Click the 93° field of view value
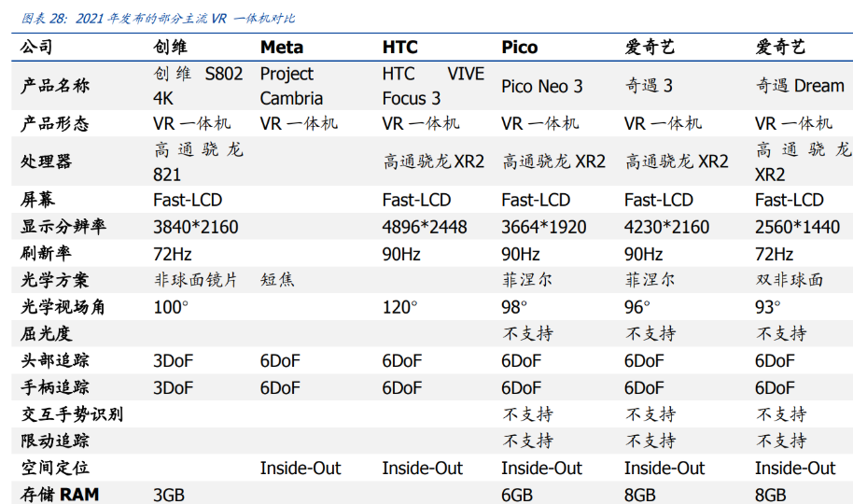 pyautogui.click(x=767, y=307)
